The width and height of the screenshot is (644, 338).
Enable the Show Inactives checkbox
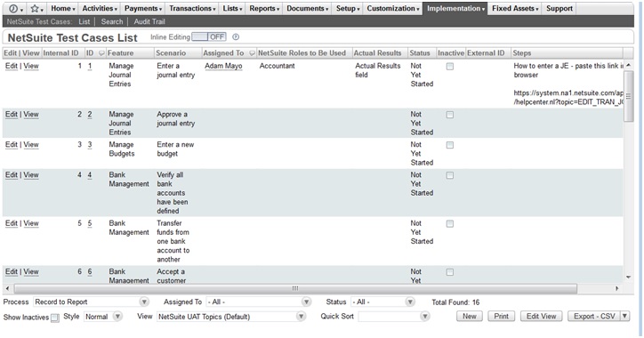[x=54, y=318]
